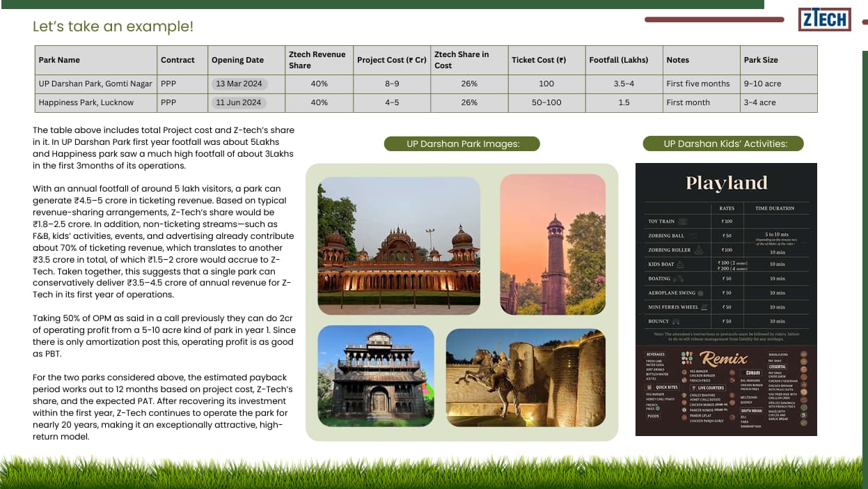Click the Boating icon in Playland

(679, 279)
